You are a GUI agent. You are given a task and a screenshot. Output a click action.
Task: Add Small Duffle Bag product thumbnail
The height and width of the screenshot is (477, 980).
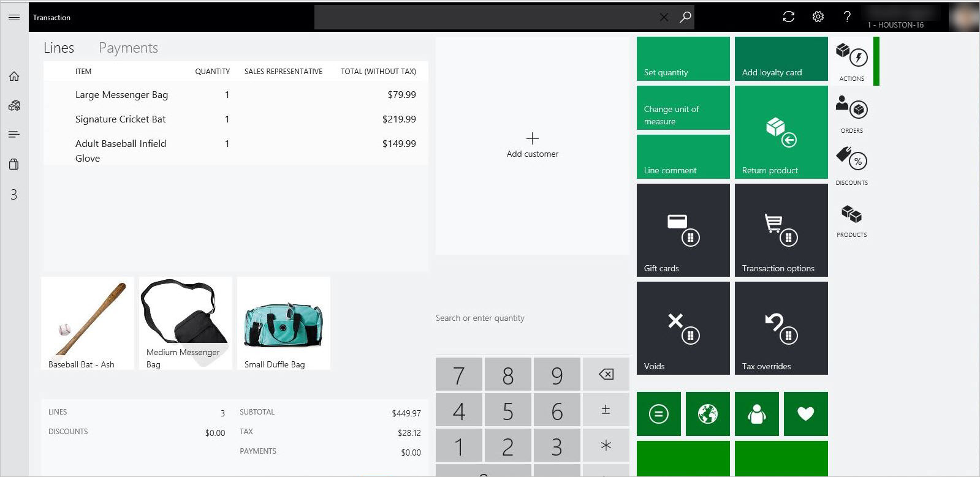coord(284,323)
